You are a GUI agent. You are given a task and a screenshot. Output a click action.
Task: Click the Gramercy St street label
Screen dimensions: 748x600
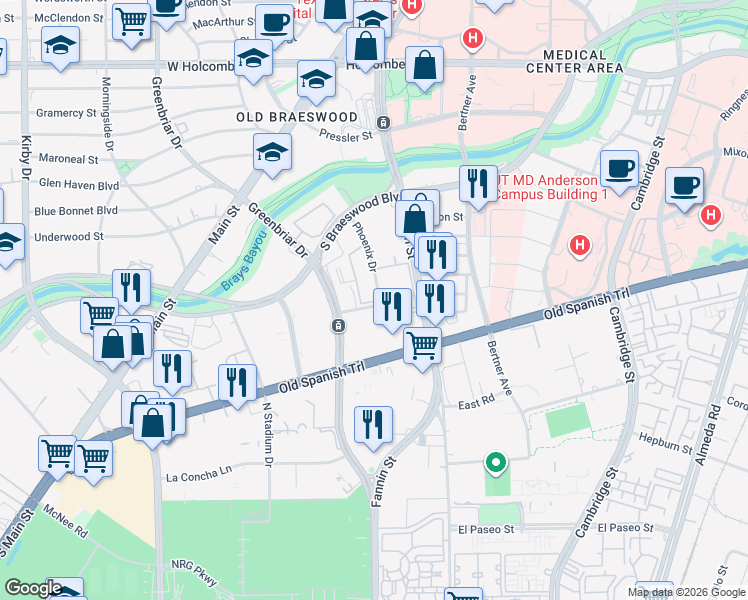coord(66,113)
